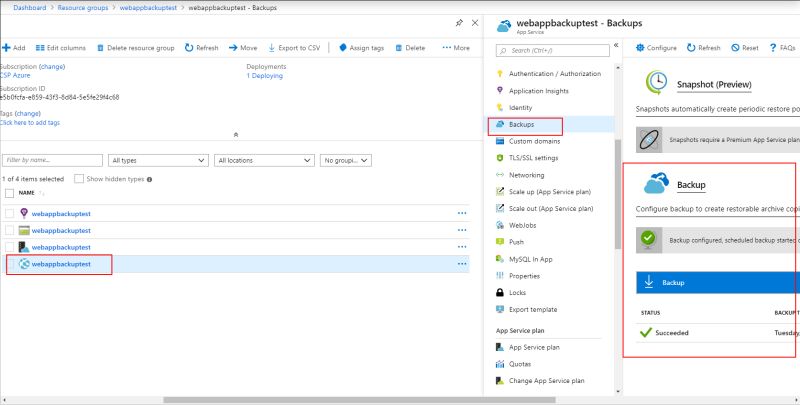Collapse the essentials section chevron
The width and height of the screenshot is (800, 405).
(x=236, y=135)
